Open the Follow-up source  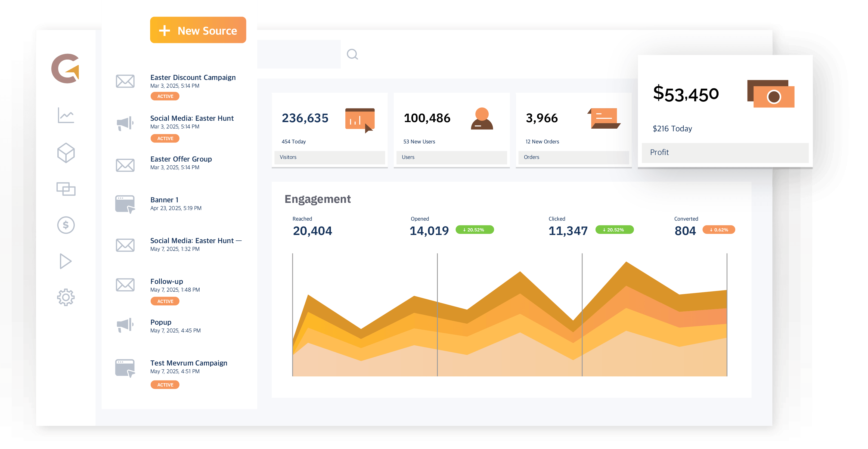point(166,281)
